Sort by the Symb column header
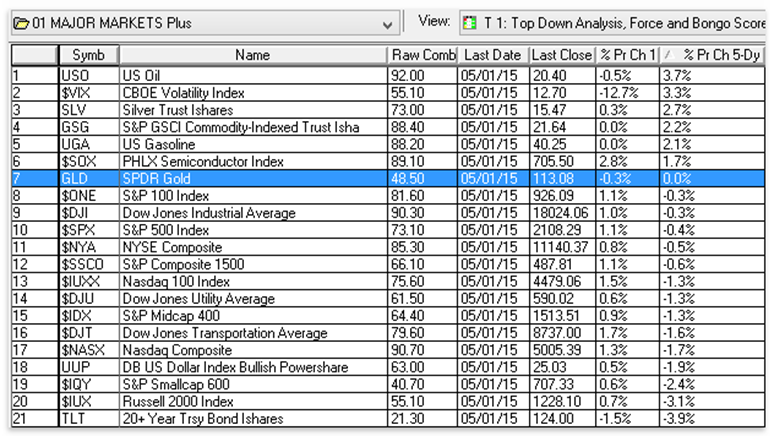 tap(89, 55)
